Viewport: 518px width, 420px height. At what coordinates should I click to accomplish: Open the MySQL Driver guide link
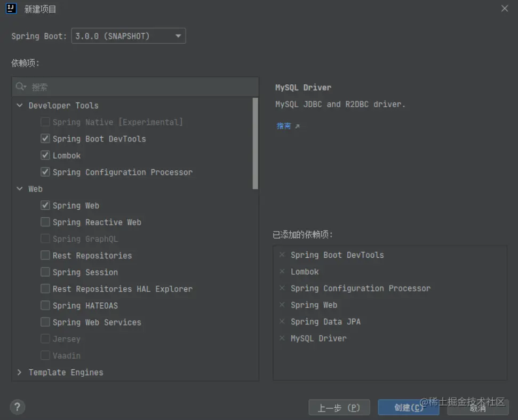pyautogui.click(x=288, y=126)
